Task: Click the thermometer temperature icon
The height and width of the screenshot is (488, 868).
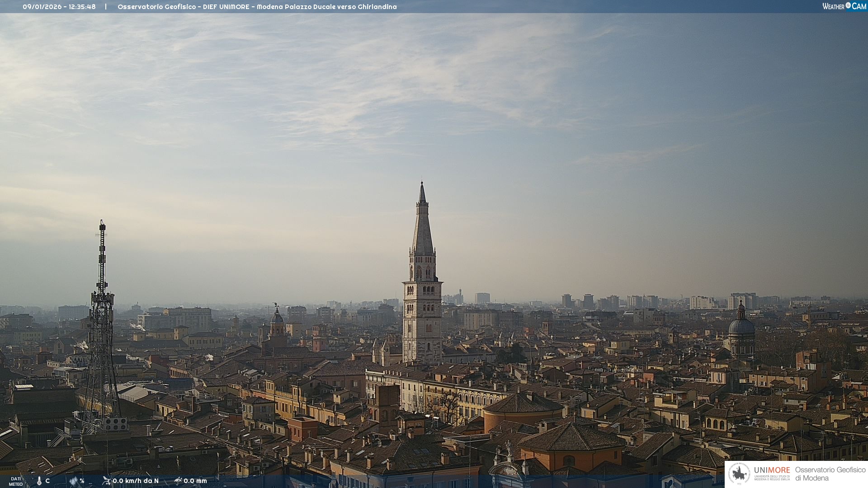Action: (x=39, y=481)
